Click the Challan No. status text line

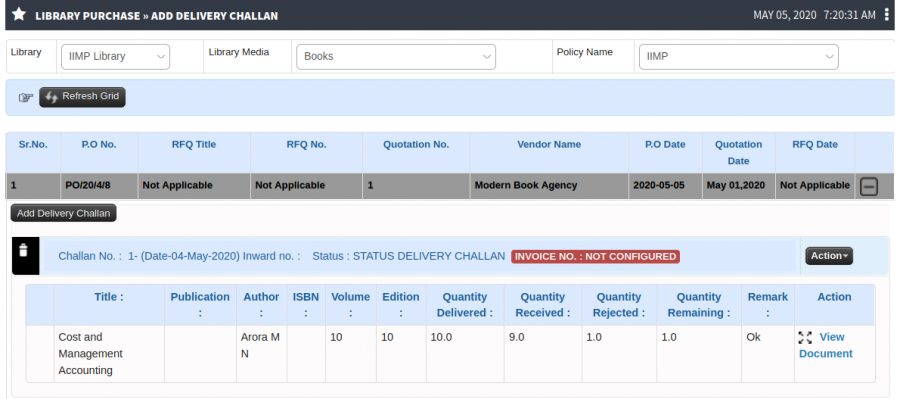[x=281, y=256]
